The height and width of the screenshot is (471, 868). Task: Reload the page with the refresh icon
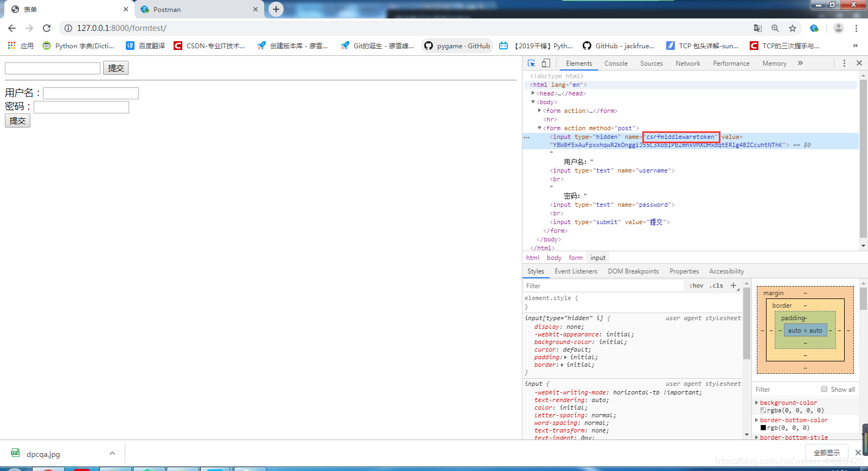pos(47,28)
